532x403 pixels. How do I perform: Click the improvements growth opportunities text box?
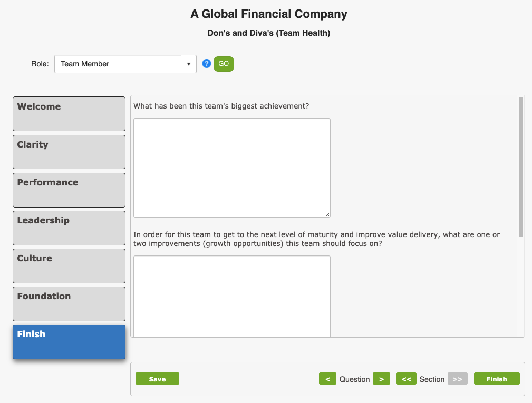pyautogui.click(x=232, y=297)
